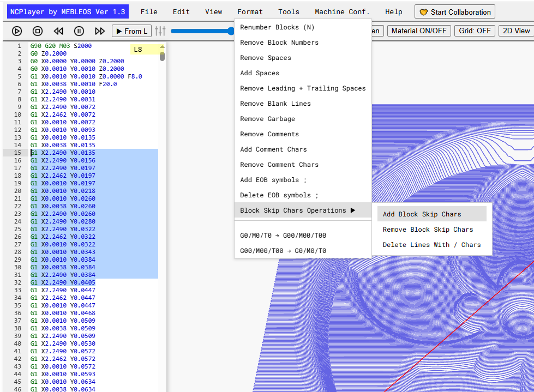Click the 'From L' play button

[132, 31]
